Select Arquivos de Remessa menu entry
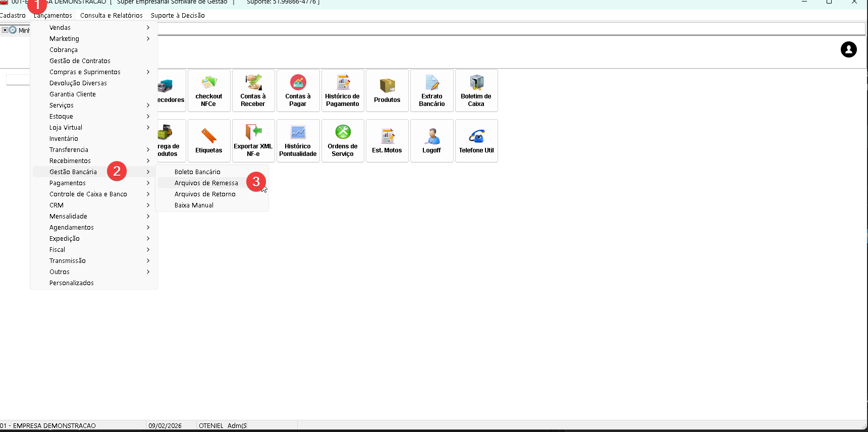This screenshot has width=868, height=432. tap(206, 183)
